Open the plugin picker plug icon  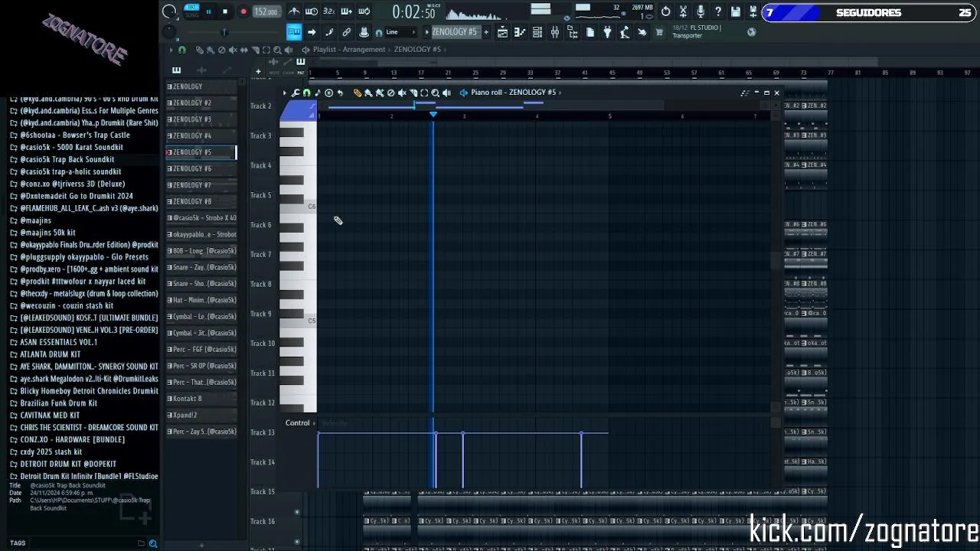click(x=608, y=32)
